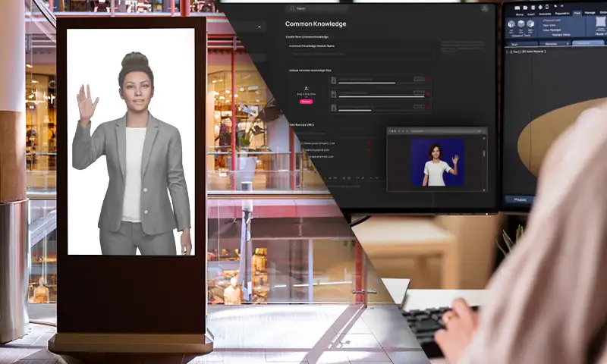Delete the first uploaded knowledge file
Screen dimensions: 607x364
[428, 80]
